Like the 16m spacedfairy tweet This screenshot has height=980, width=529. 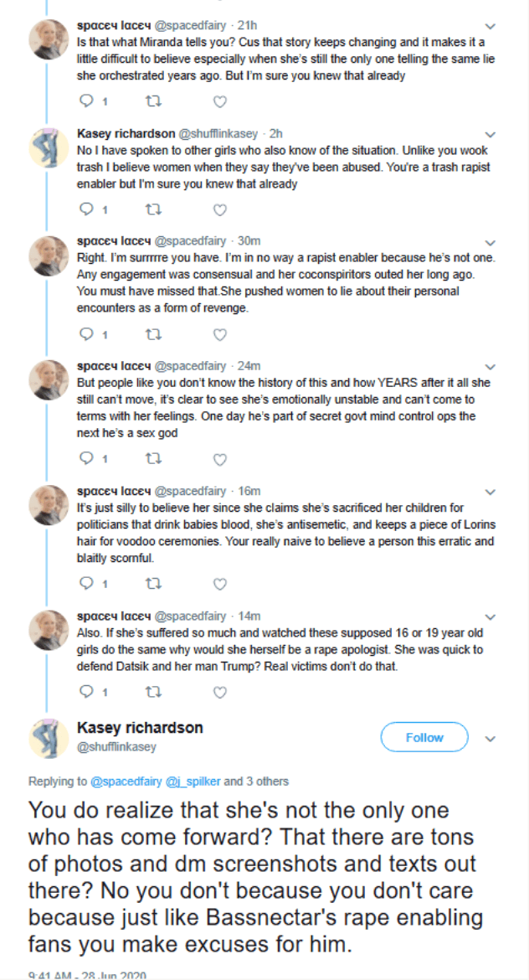219,584
